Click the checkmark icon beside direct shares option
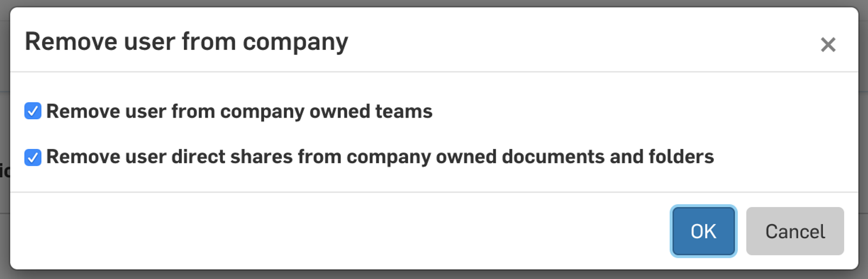The width and height of the screenshot is (868, 279). [x=33, y=157]
